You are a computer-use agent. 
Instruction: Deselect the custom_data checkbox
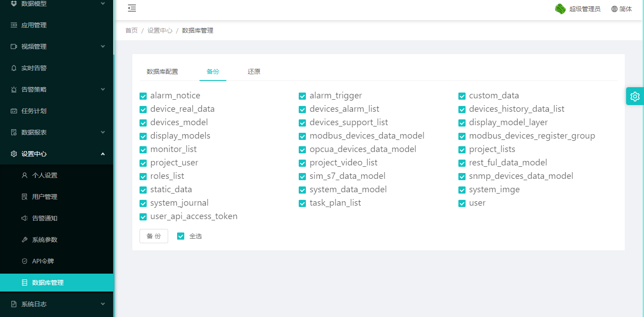coord(462,96)
